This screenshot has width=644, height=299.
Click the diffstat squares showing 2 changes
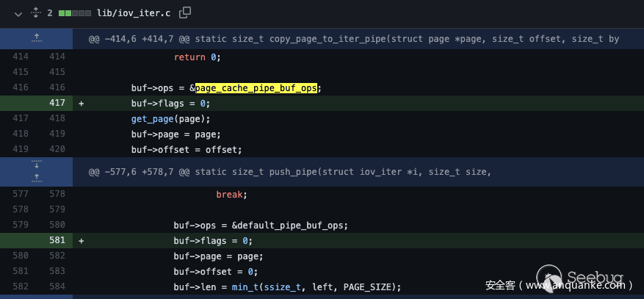point(75,13)
